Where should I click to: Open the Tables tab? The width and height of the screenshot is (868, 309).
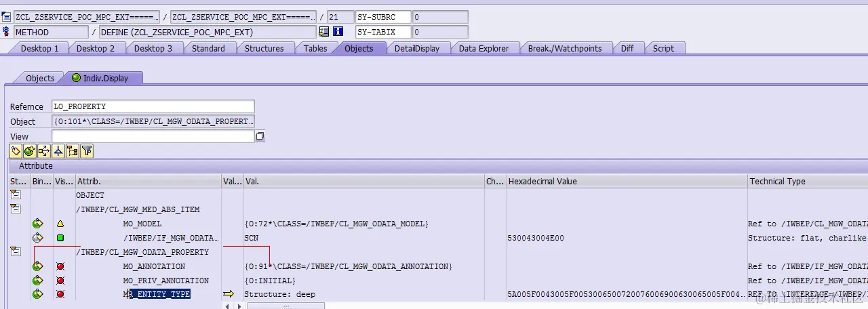pos(315,48)
